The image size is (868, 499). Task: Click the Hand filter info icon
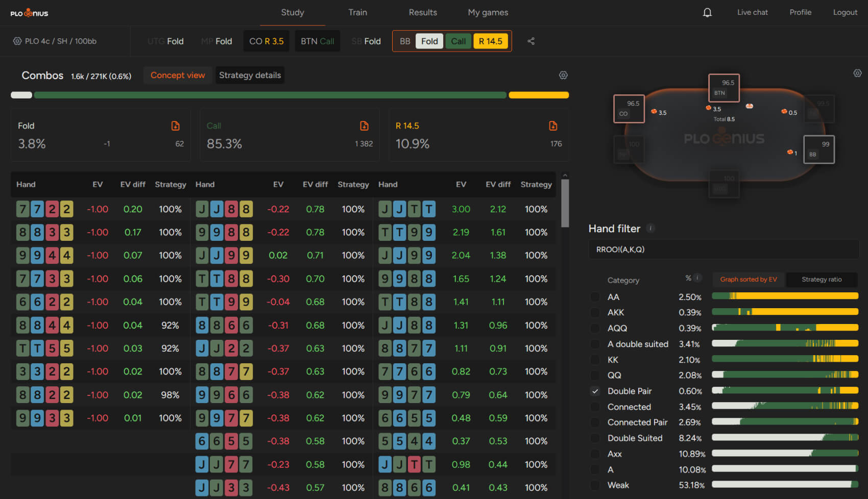650,229
